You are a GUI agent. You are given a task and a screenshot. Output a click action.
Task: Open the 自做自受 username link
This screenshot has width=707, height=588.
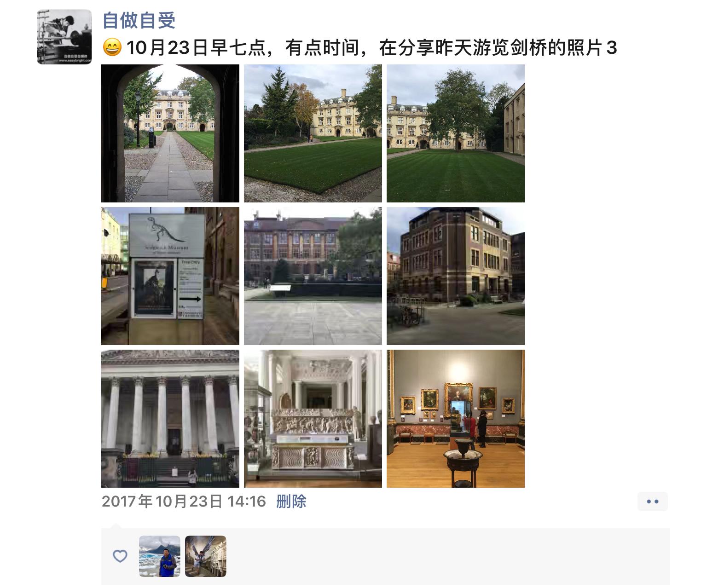pos(139,21)
